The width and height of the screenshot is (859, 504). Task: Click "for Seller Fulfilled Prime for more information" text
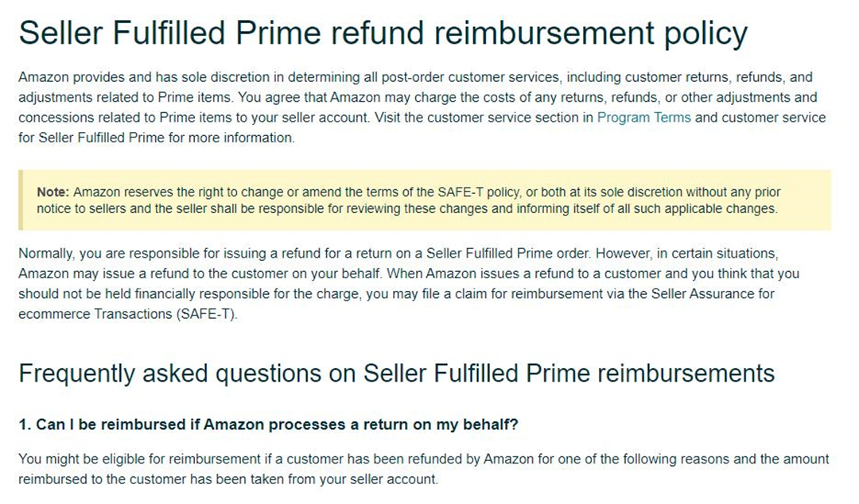(157, 138)
